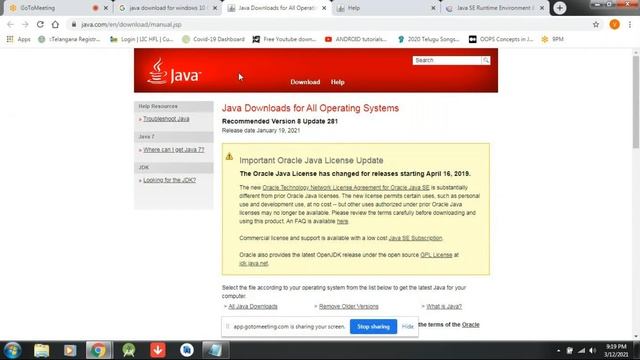640x360 pixels.
Task: Open Oracle Technology Network License Agreement link
Action: point(346,187)
